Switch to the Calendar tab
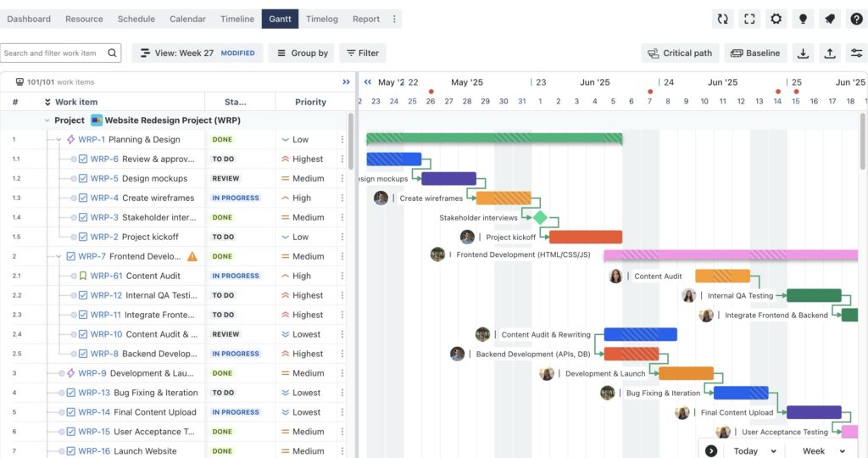The height and width of the screenshot is (458, 868). [187, 19]
